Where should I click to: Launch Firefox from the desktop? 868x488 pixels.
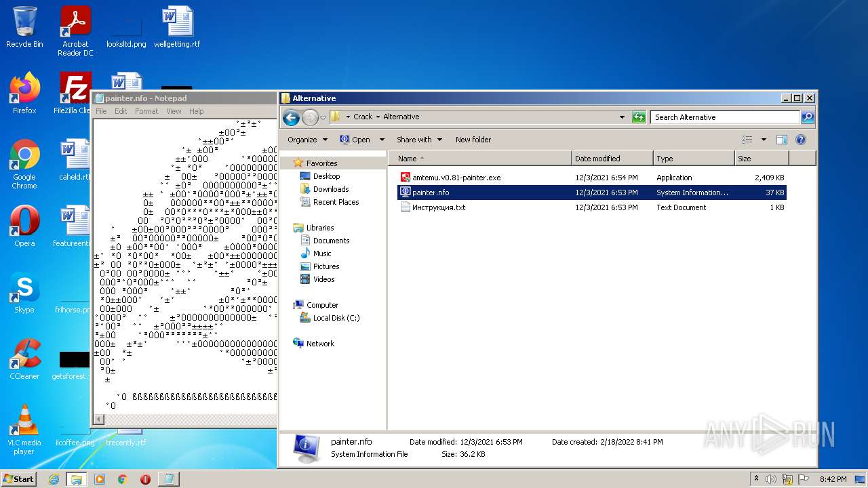click(x=24, y=94)
